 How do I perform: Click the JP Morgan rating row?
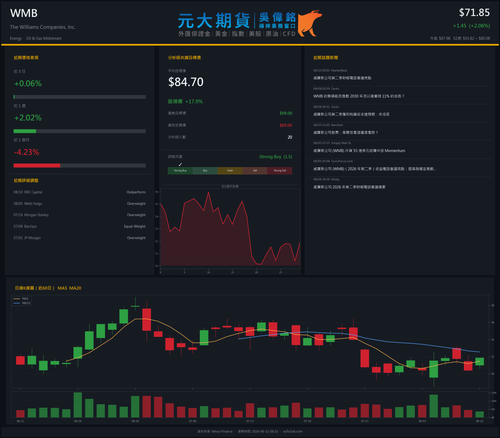pyautogui.click(x=80, y=238)
